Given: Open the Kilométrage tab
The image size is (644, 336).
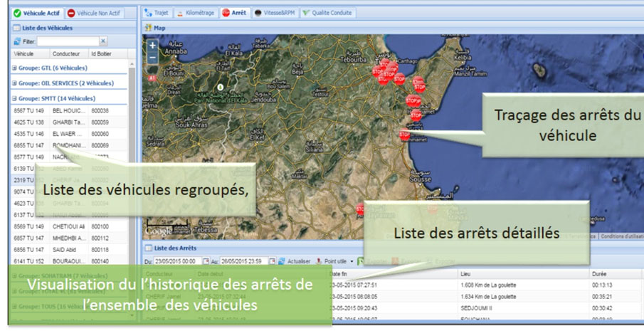Looking at the screenshot, I should pyautogui.click(x=195, y=13).
